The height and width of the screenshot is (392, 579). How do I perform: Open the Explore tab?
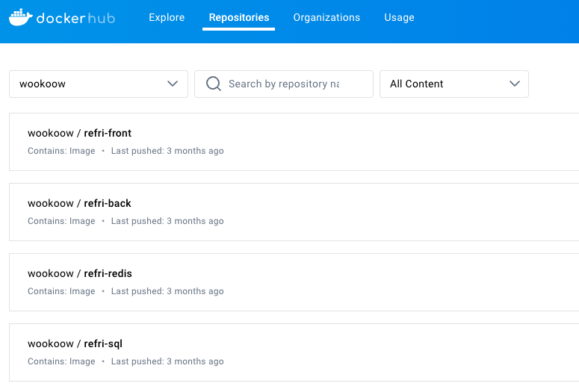point(167,17)
